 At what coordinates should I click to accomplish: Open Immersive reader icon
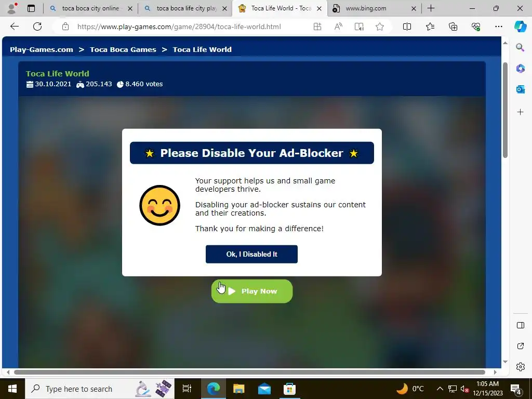[x=359, y=26]
